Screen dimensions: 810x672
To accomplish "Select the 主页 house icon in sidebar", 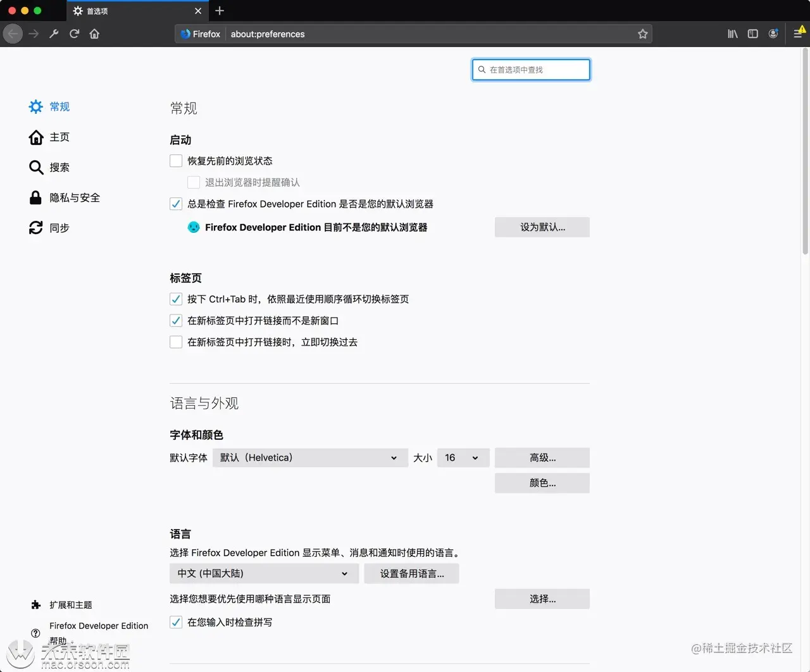I will pyautogui.click(x=36, y=137).
